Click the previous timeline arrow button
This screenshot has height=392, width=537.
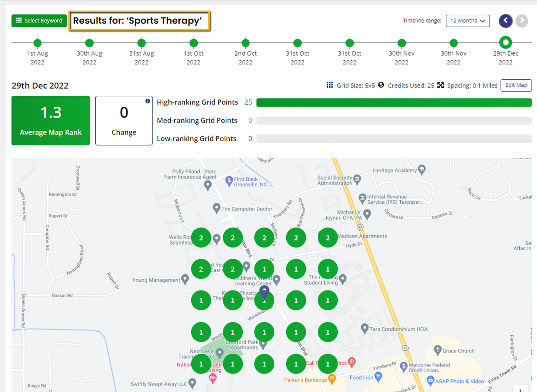506,21
